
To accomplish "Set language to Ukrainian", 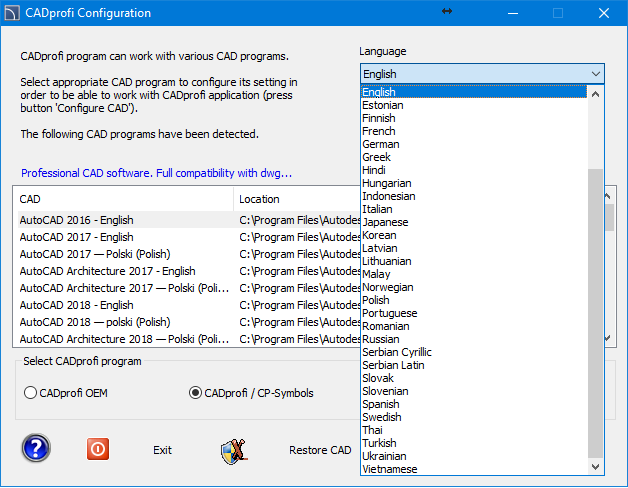I will click(474, 456).
